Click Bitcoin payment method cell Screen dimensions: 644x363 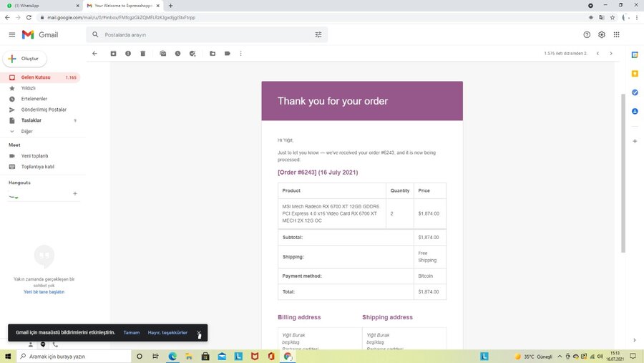[x=429, y=276]
